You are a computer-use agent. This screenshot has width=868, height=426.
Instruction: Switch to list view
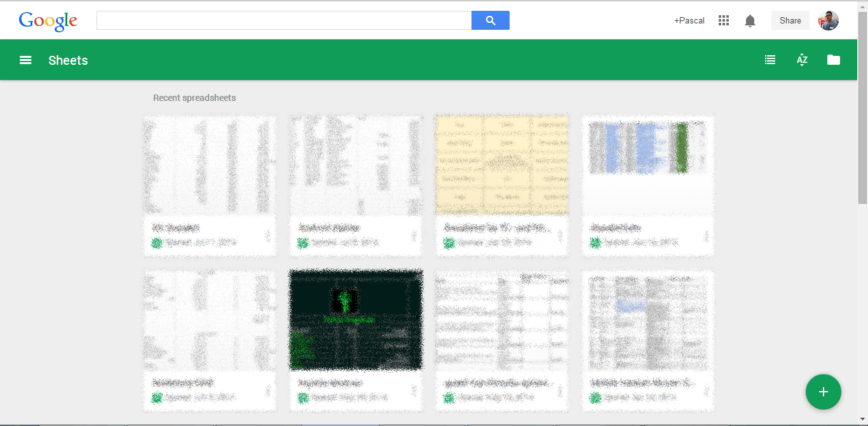click(770, 60)
